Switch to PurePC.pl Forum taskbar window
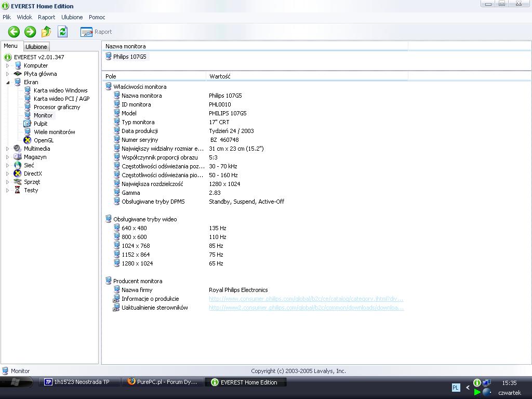532x399 pixels. pos(162,382)
